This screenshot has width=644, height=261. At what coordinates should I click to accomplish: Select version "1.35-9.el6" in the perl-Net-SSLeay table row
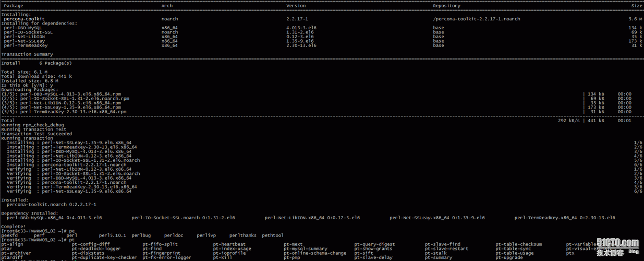pyautogui.click(x=300, y=41)
